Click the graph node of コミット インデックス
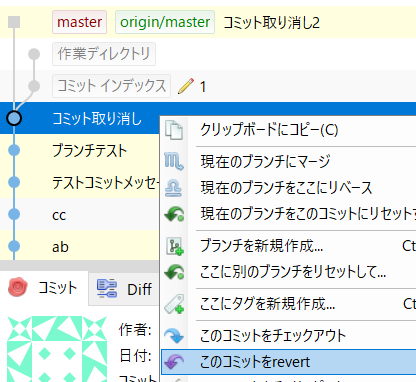Viewport: 416px width, 382px height. coord(34,86)
